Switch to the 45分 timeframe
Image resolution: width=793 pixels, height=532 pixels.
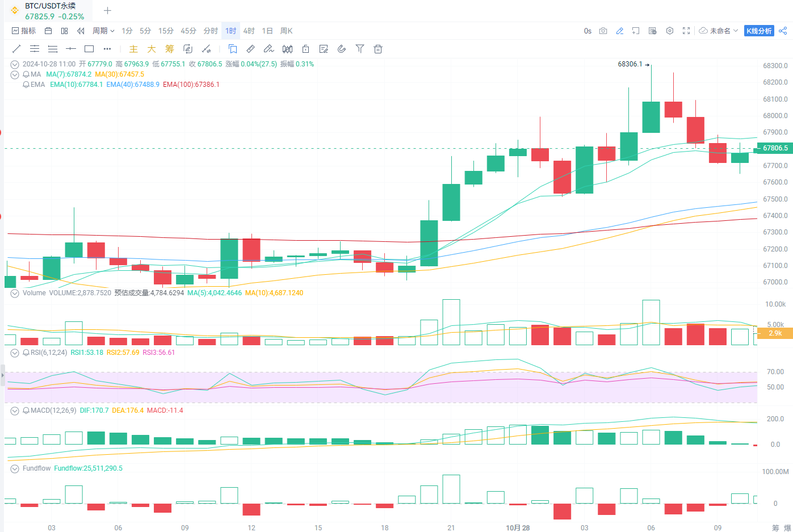tap(188, 31)
